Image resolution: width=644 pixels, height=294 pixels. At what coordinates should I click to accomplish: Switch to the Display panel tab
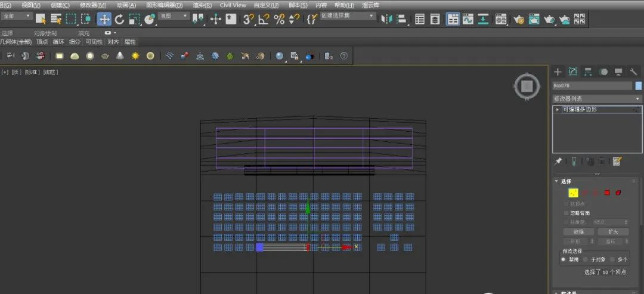click(x=618, y=72)
